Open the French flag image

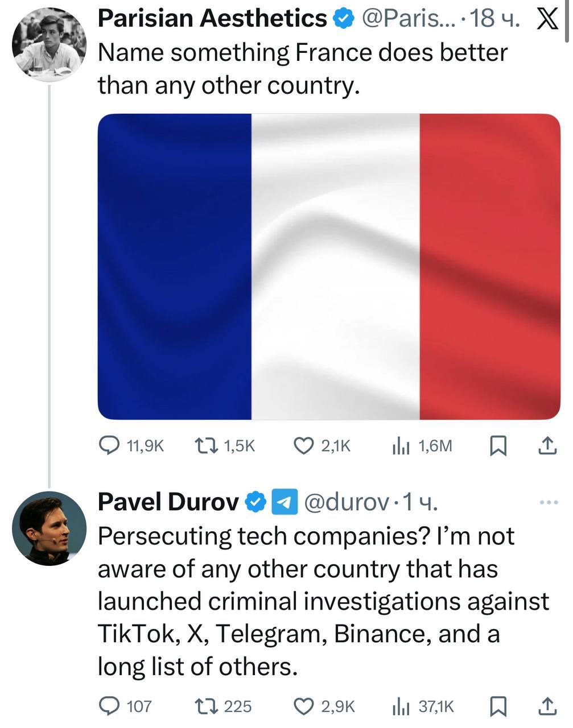pyautogui.click(x=329, y=267)
